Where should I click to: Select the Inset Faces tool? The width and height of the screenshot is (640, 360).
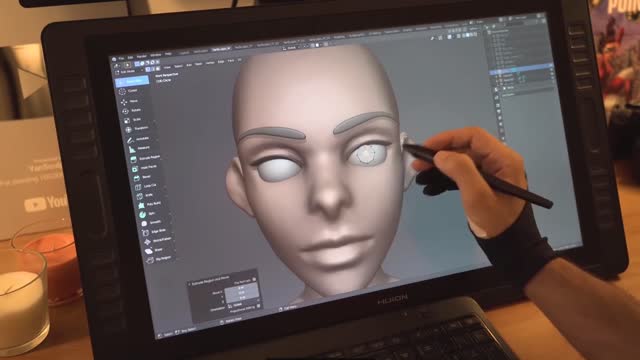coord(144,168)
